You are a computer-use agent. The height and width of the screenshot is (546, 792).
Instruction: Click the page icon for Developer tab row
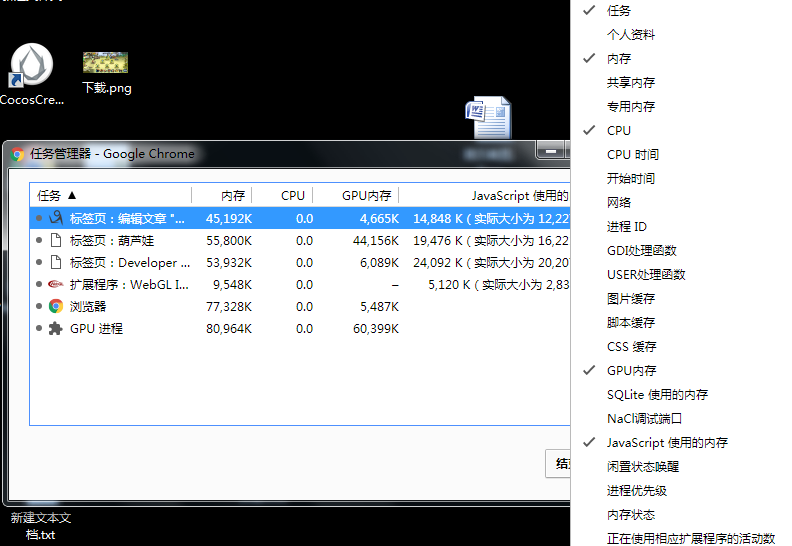coord(56,262)
